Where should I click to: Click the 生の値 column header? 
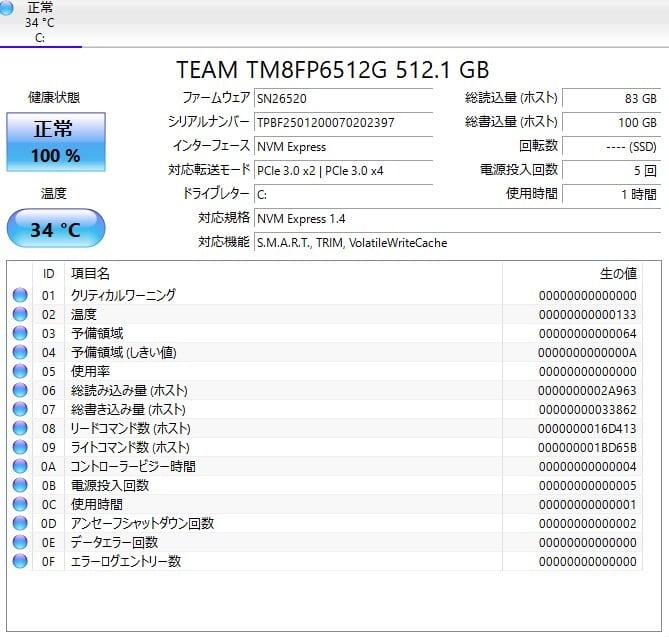pyautogui.click(x=617, y=273)
